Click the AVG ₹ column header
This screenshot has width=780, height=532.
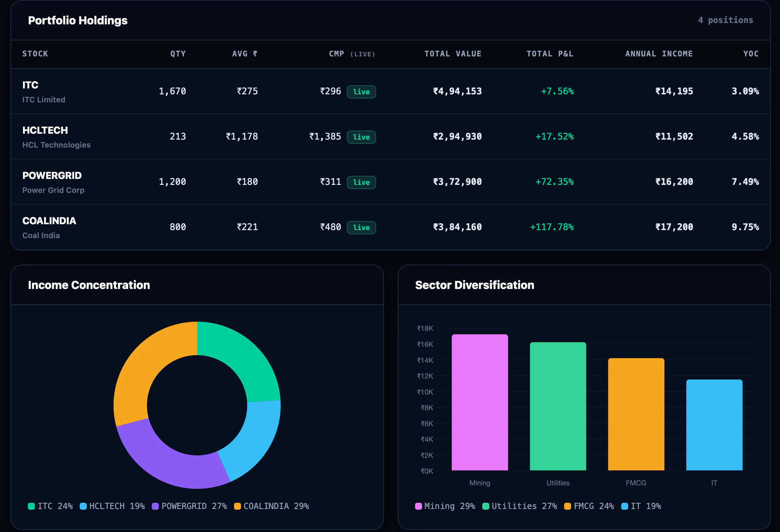[x=245, y=54]
